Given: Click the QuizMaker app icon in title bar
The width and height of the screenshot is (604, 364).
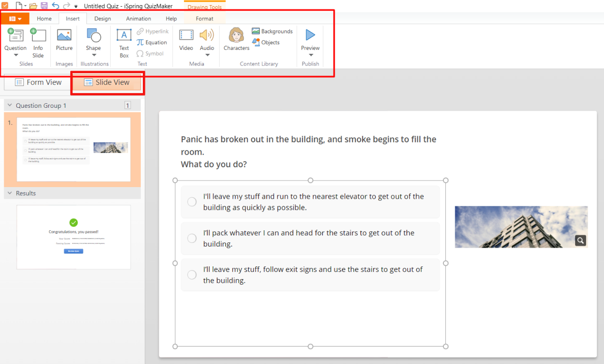Looking at the screenshot, I should click(5, 6).
